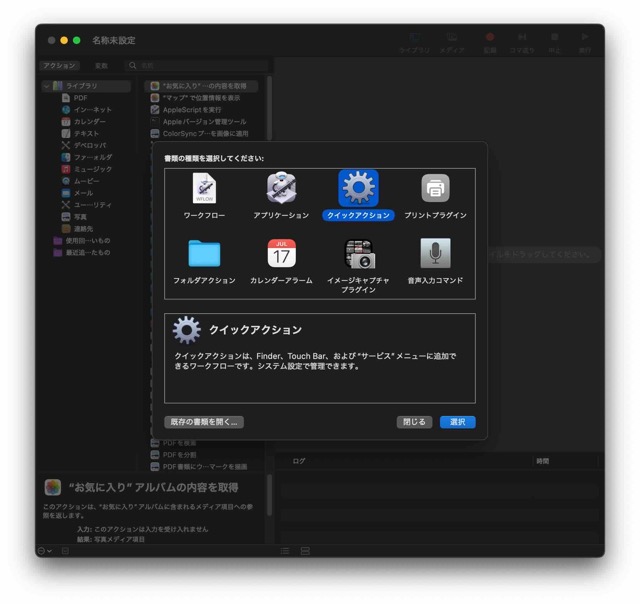Image resolution: width=640 pixels, height=604 pixels.
Task: Select the プリントプラグイン printer icon
Action: click(435, 188)
